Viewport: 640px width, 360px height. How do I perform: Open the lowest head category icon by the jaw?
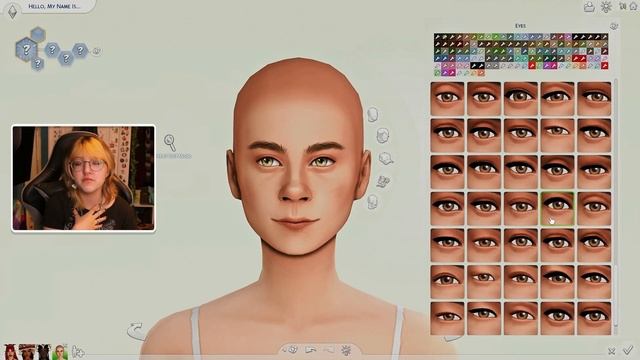coord(372,202)
